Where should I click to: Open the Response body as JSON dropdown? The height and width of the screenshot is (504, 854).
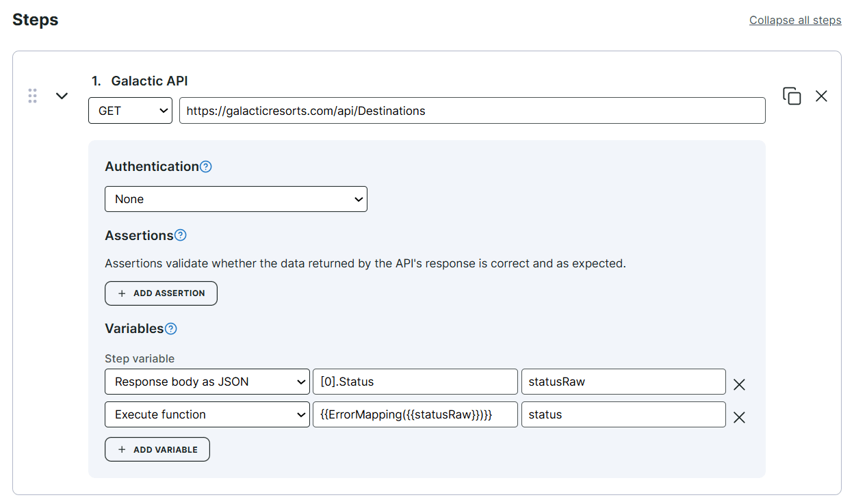(x=207, y=382)
